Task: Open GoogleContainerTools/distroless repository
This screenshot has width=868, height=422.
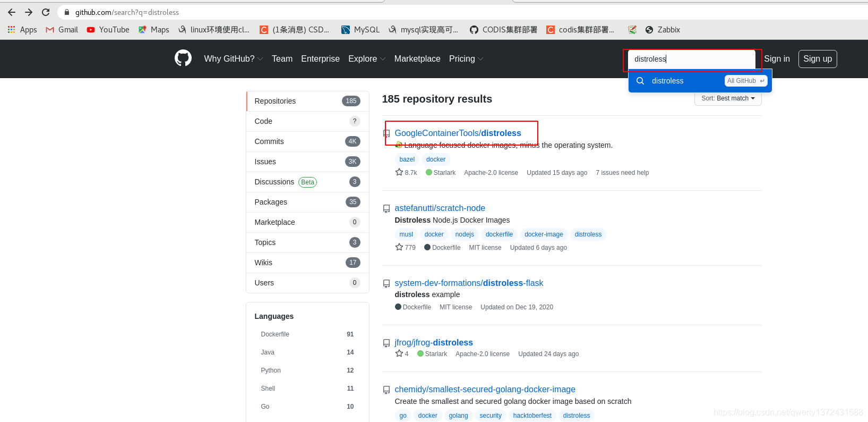Action: click(458, 133)
